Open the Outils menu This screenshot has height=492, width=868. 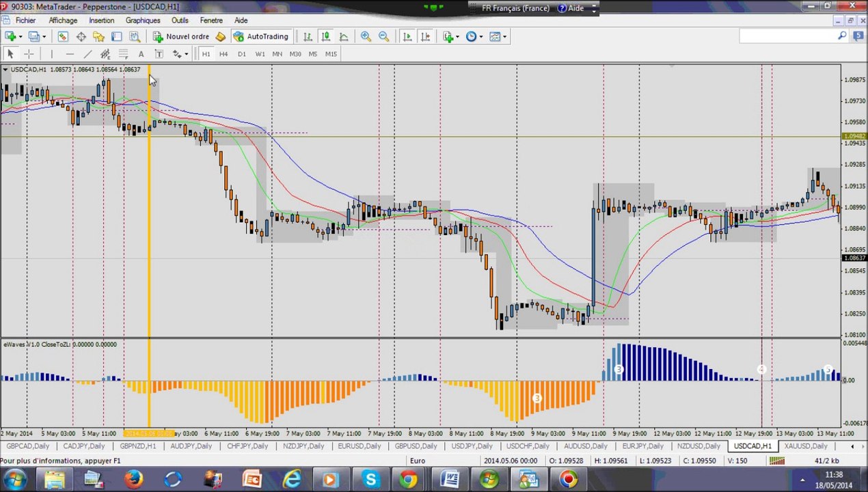point(180,20)
